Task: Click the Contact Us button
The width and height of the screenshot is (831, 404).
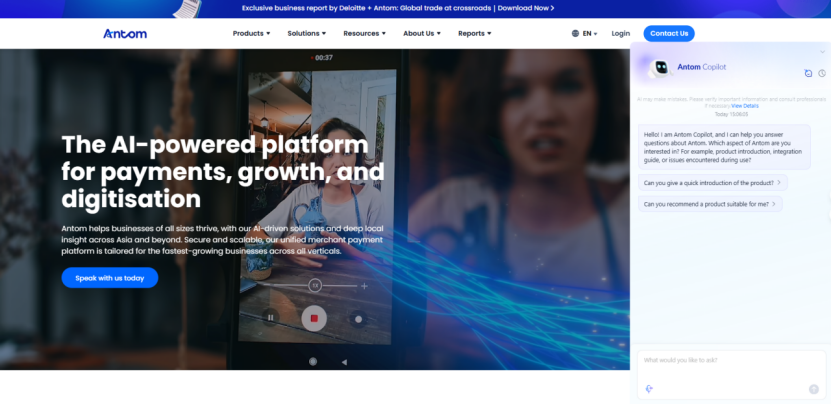Action: point(669,33)
